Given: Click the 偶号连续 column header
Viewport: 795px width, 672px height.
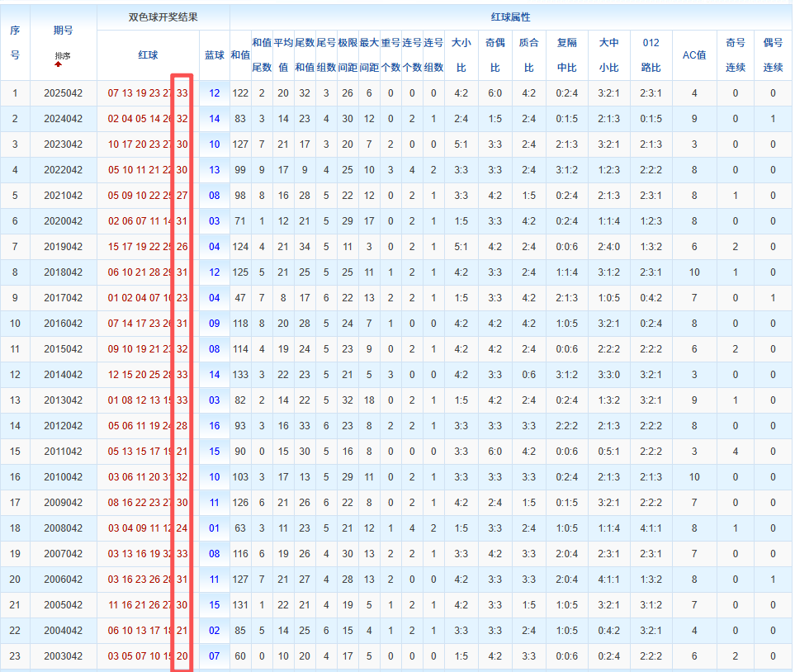Looking at the screenshot, I should click(773, 54).
